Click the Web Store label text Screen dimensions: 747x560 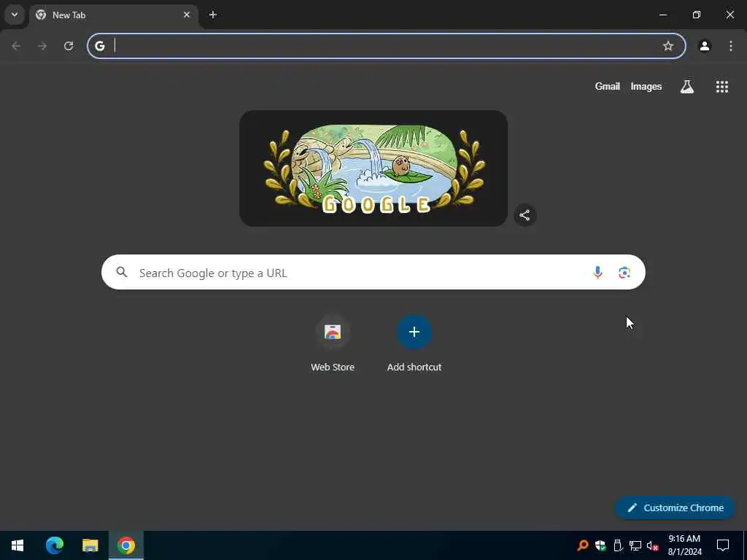pyautogui.click(x=333, y=367)
